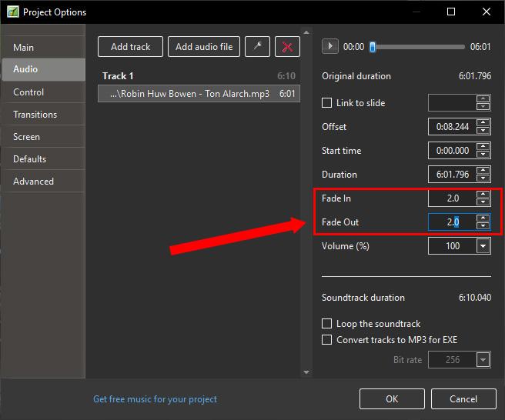
Task: Click track list scrollbar down arrow
Action: [306, 372]
